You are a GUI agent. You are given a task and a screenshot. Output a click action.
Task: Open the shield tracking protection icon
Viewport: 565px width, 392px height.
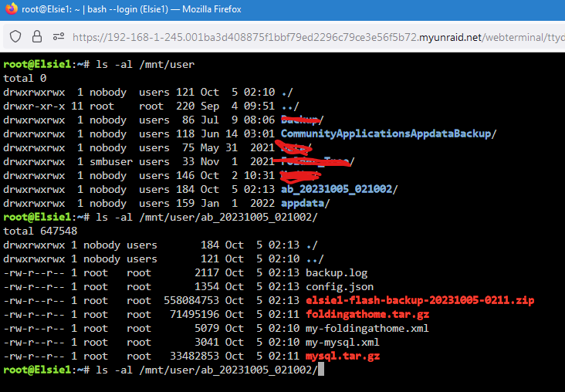click(x=15, y=37)
